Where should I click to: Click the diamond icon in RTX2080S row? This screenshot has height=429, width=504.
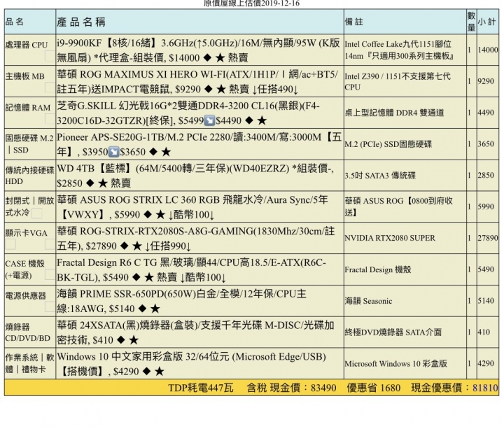(x=124, y=246)
